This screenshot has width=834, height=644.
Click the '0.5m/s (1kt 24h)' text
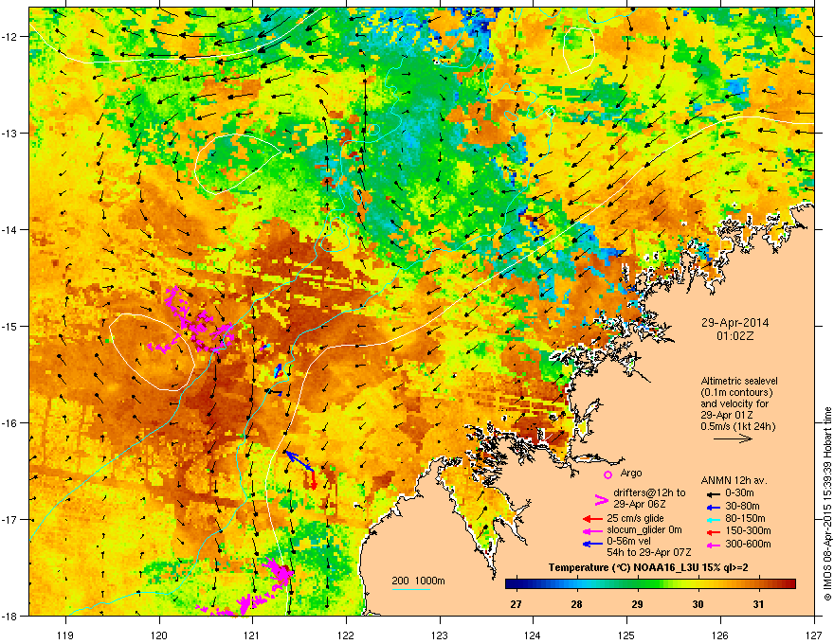tap(737, 427)
